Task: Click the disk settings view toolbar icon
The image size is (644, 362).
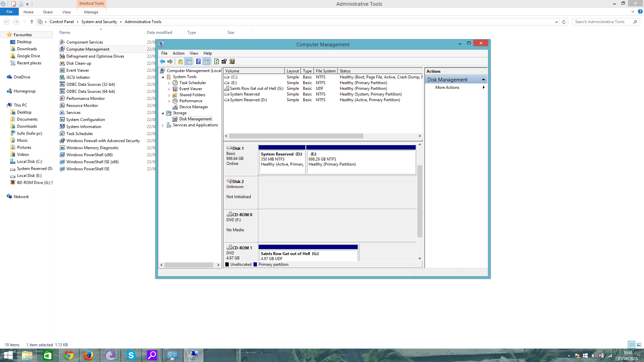Action: click(232, 61)
